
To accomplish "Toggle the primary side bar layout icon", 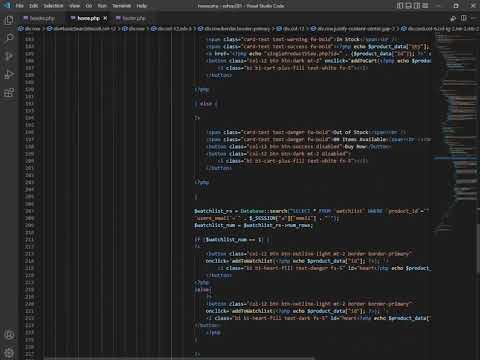I will (400, 6).
